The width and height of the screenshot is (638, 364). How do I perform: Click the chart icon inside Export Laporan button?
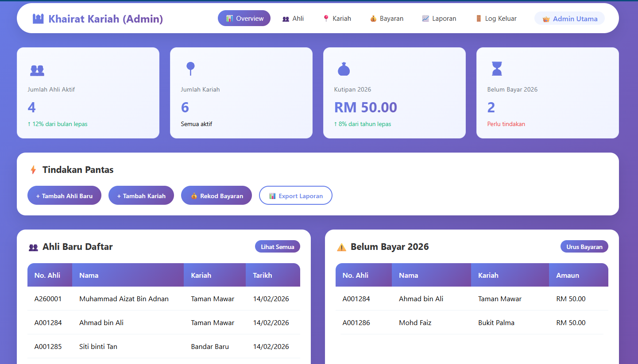pos(272,195)
